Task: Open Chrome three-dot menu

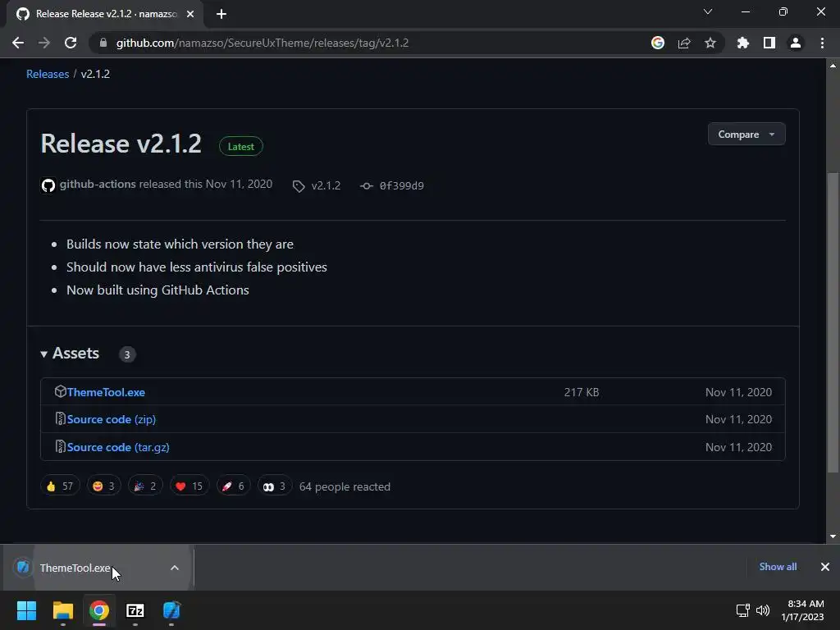Action: click(822, 43)
